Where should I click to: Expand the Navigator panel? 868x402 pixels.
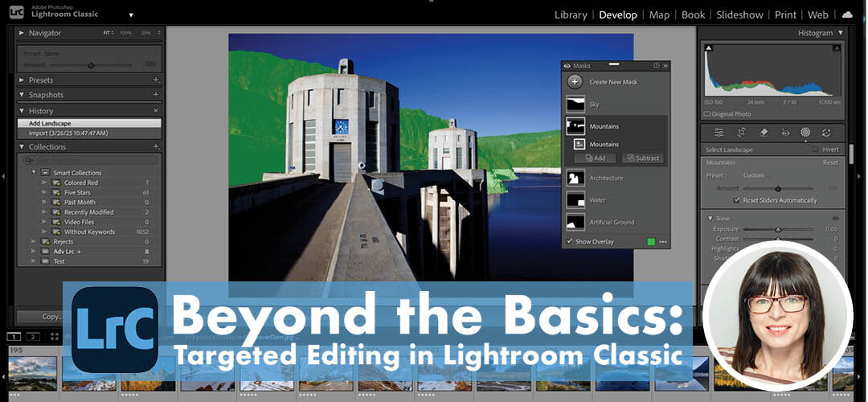tap(23, 33)
